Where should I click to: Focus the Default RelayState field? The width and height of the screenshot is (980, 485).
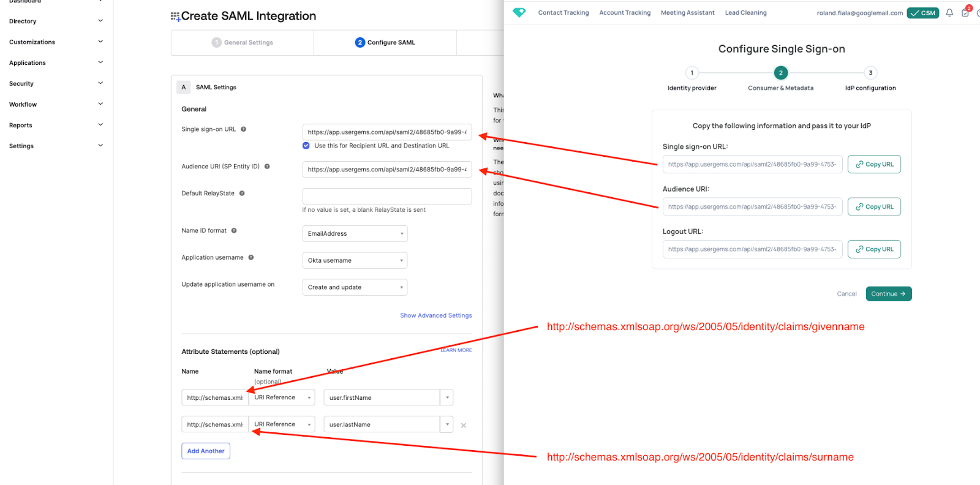click(387, 197)
